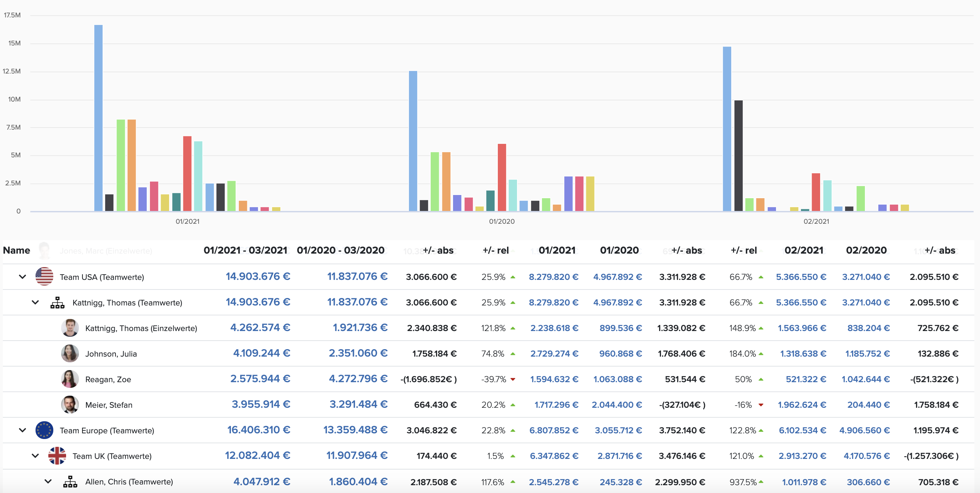Collapse the Allen, Chris (Teamwerte) row

(48, 481)
